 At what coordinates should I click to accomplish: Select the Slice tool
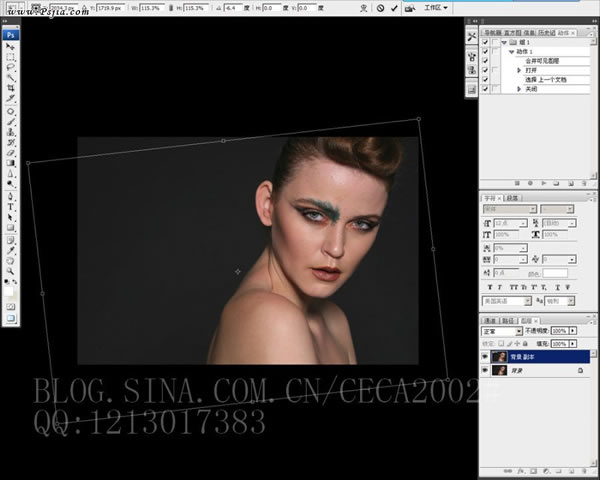[10, 98]
